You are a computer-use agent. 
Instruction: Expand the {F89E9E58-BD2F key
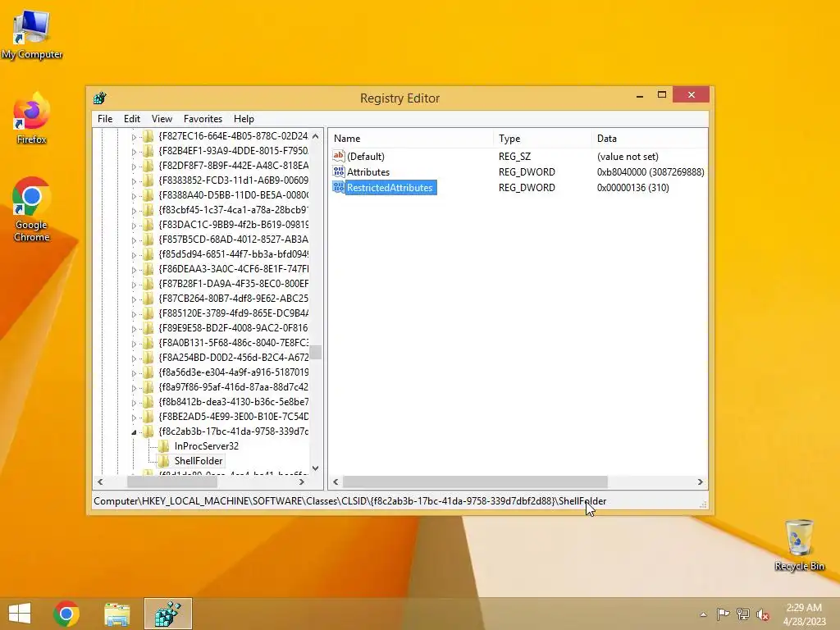tap(134, 328)
